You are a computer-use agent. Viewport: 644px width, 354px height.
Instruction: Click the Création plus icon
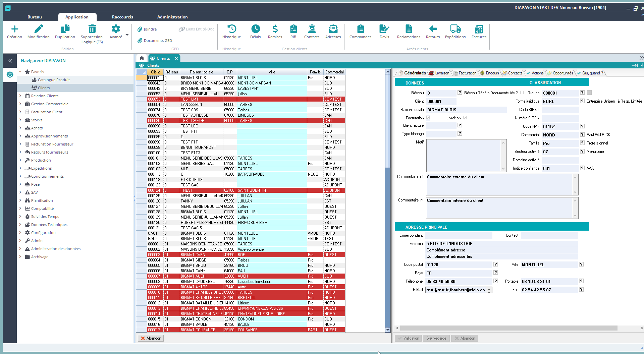pyautogui.click(x=14, y=29)
